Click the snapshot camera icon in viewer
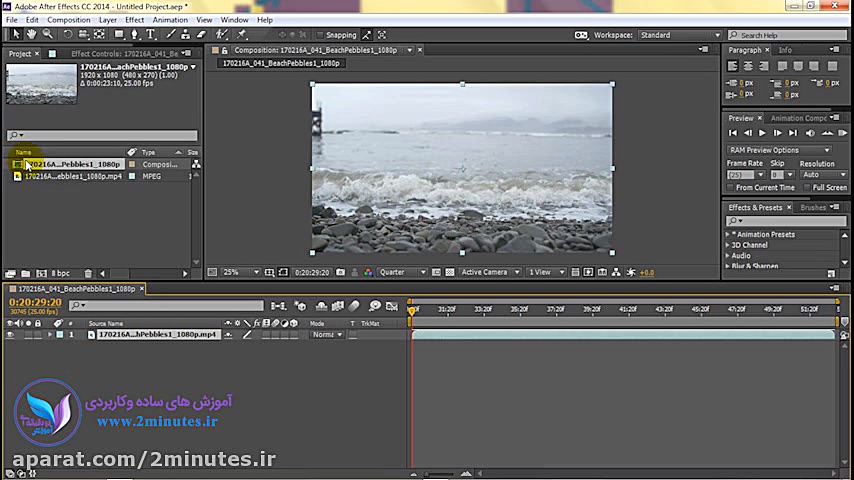 [x=340, y=272]
